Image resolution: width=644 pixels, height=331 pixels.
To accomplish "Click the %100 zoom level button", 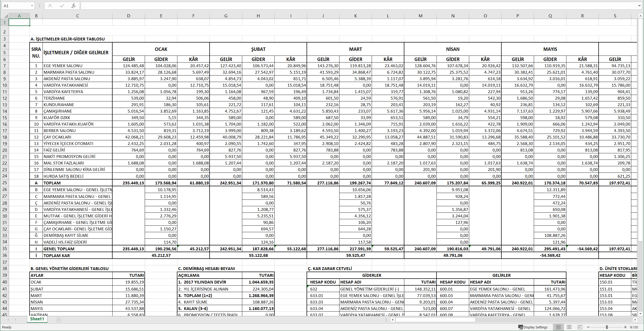I will pyautogui.click(x=634, y=327).
